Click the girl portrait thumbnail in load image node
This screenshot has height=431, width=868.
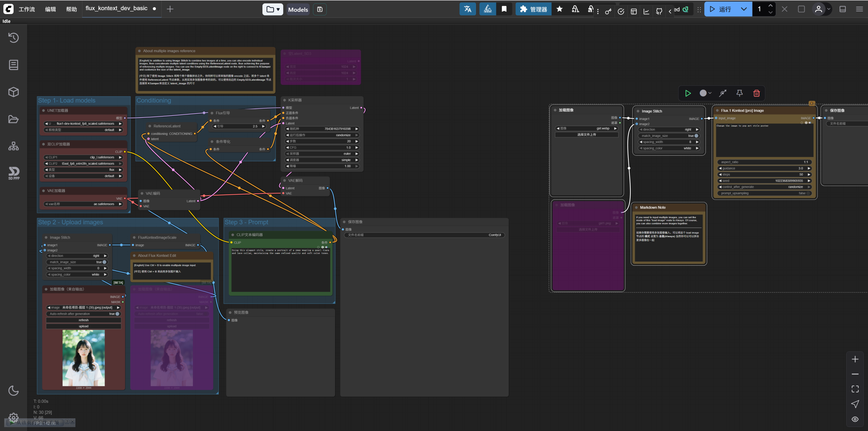83,358
